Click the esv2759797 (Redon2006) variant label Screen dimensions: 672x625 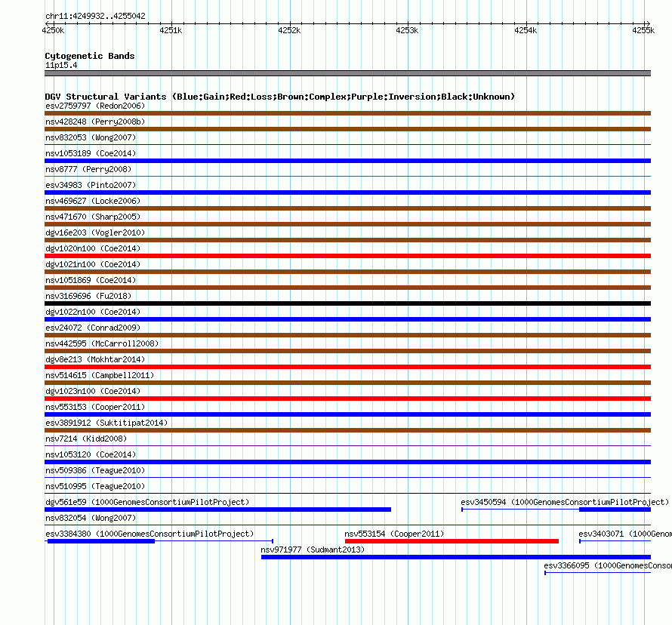tap(95, 106)
